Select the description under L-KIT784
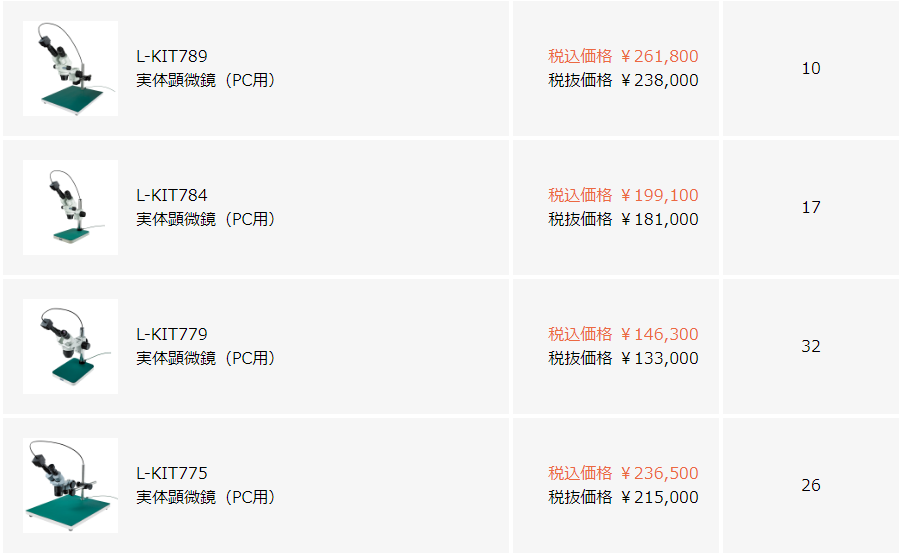Screen dimensions: 903x556 (x=206, y=219)
